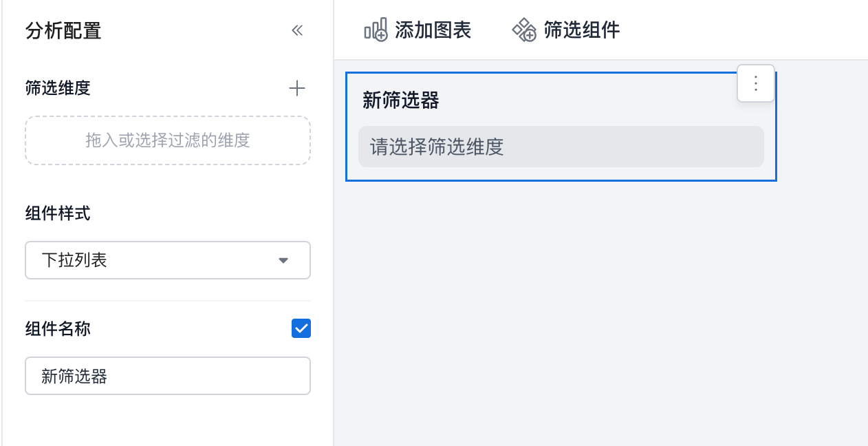Click the 筛选组件 toolbar label
This screenshot has height=446, width=868.
coord(582,30)
